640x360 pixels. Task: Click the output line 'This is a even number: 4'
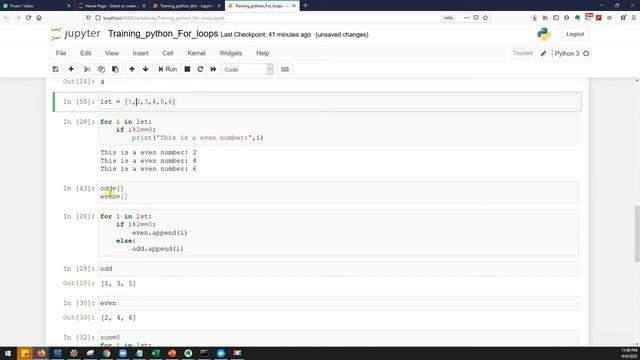[x=149, y=161]
